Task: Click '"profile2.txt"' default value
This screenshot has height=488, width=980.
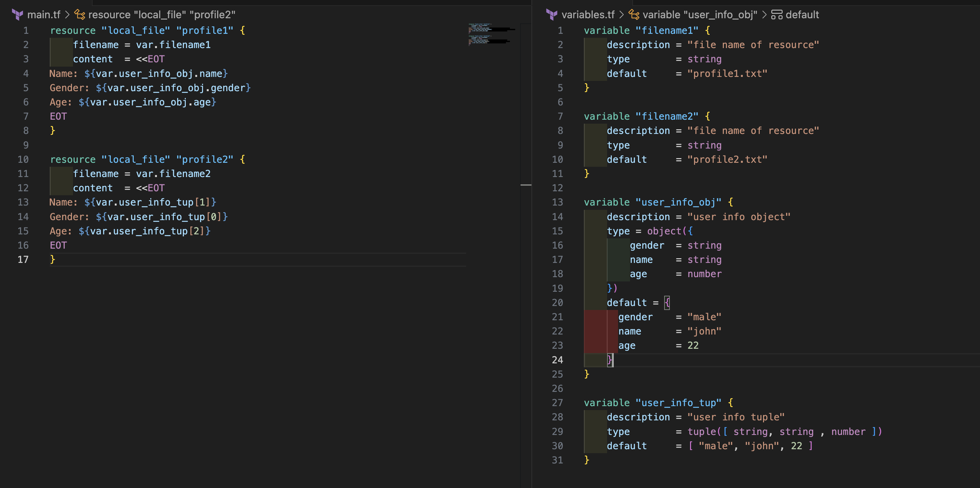Action: pos(728,159)
